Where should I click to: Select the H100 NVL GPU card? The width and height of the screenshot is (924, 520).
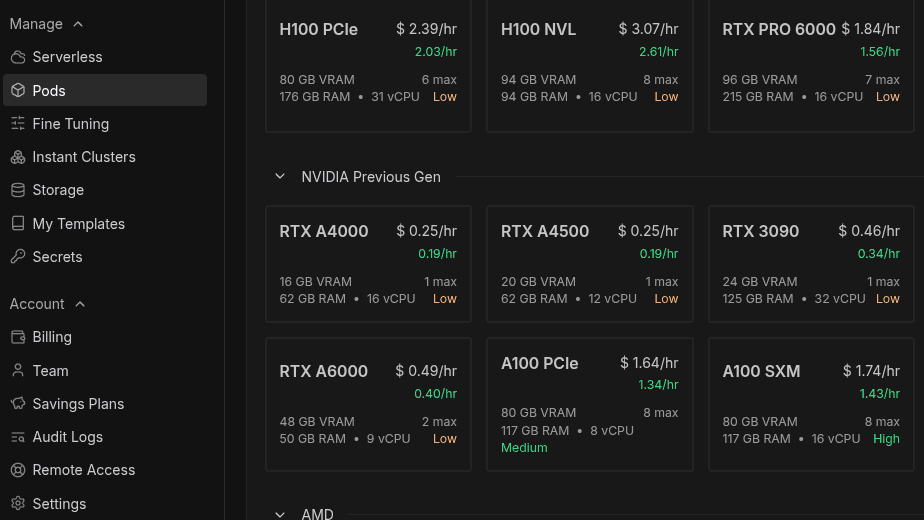590,66
